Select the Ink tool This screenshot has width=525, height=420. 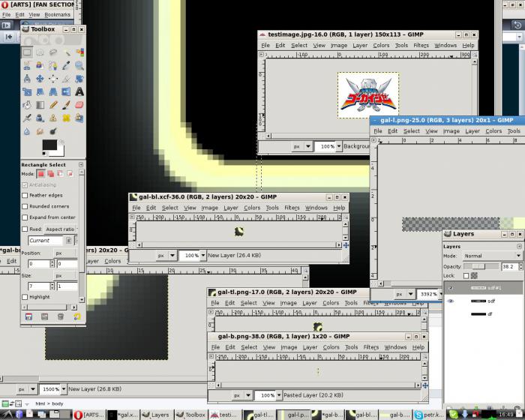[40, 118]
